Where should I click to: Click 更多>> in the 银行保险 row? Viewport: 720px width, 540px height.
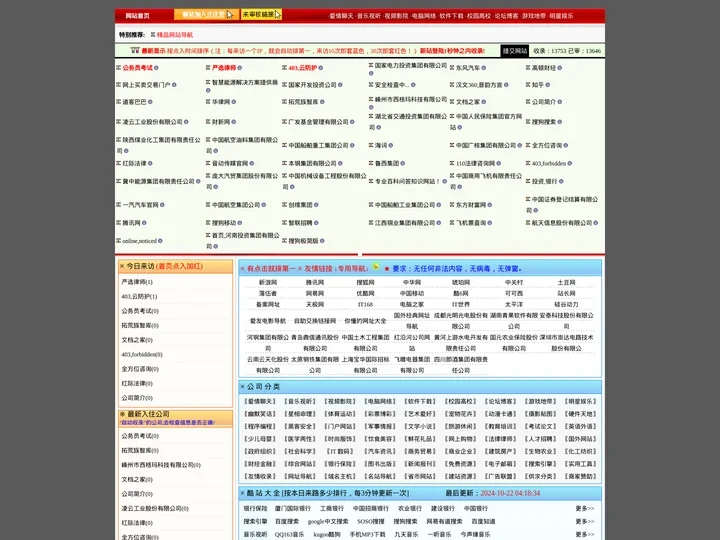coord(585,509)
